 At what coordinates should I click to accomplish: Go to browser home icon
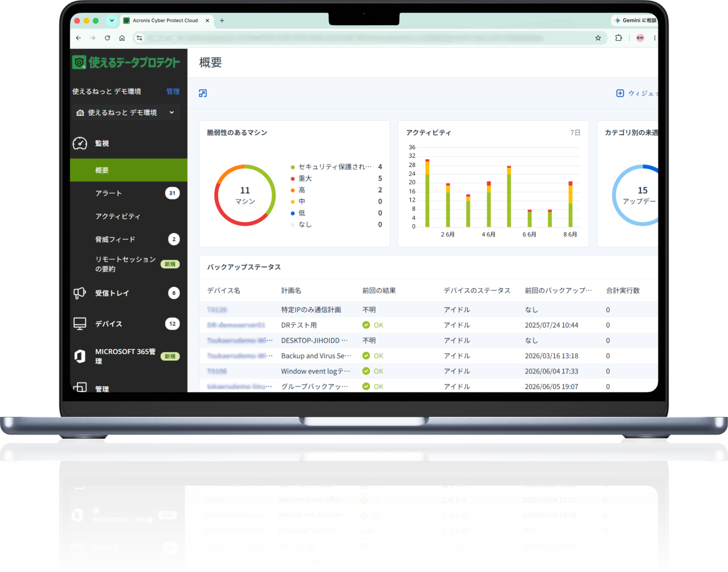122,38
